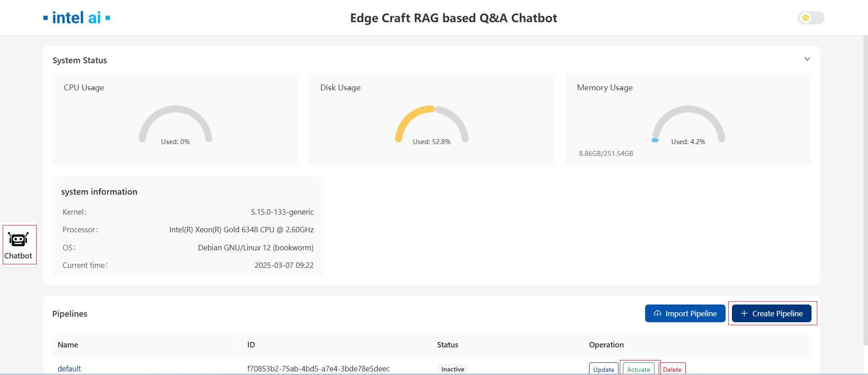Screen dimensions: 868x375
Task: Click the cloud upload icon on Import Pipeline
Action: click(657, 314)
